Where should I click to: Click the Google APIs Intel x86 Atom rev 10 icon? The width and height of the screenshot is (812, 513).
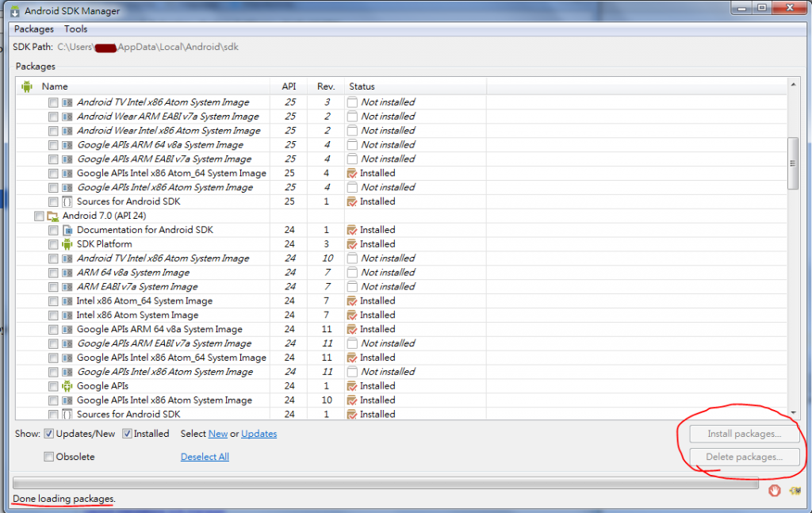67,400
